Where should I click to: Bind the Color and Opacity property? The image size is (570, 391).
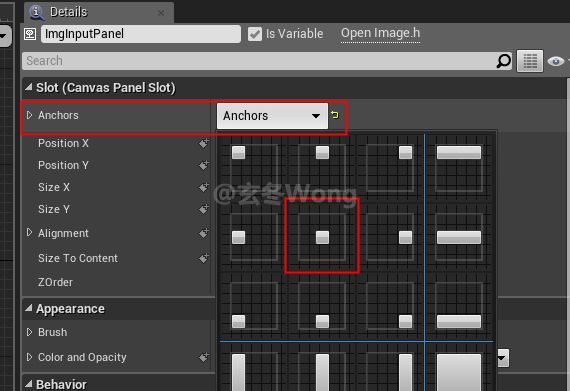(x=204, y=357)
